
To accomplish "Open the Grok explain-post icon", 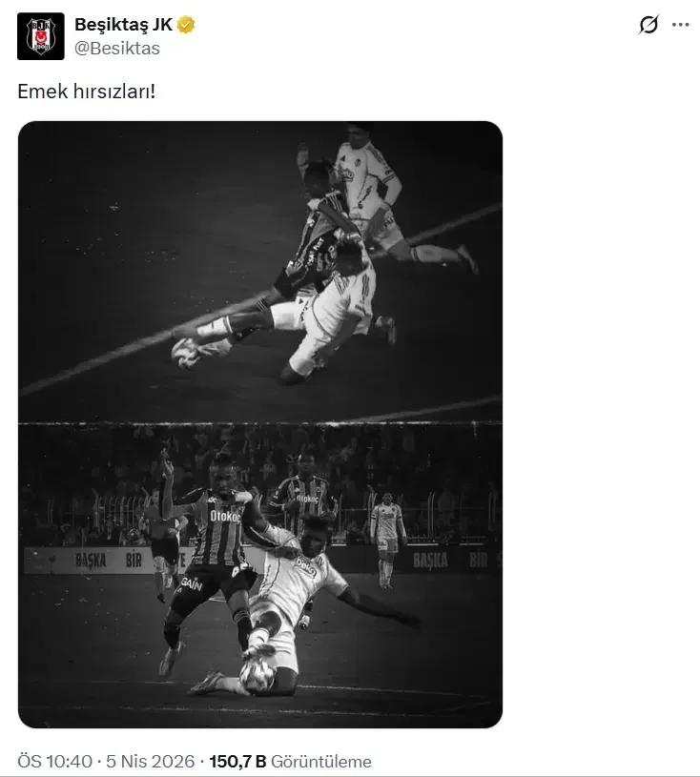I will pyautogui.click(x=649, y=24).
